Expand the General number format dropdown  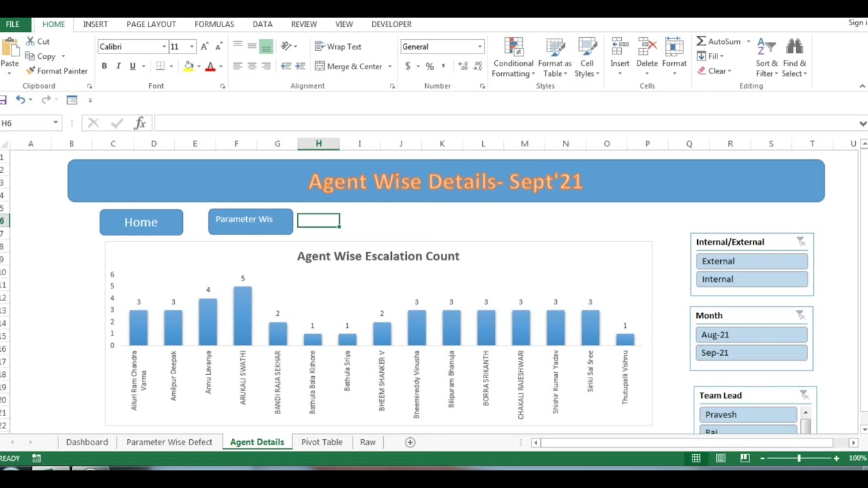pyautogui.click(x=479, y=47)
